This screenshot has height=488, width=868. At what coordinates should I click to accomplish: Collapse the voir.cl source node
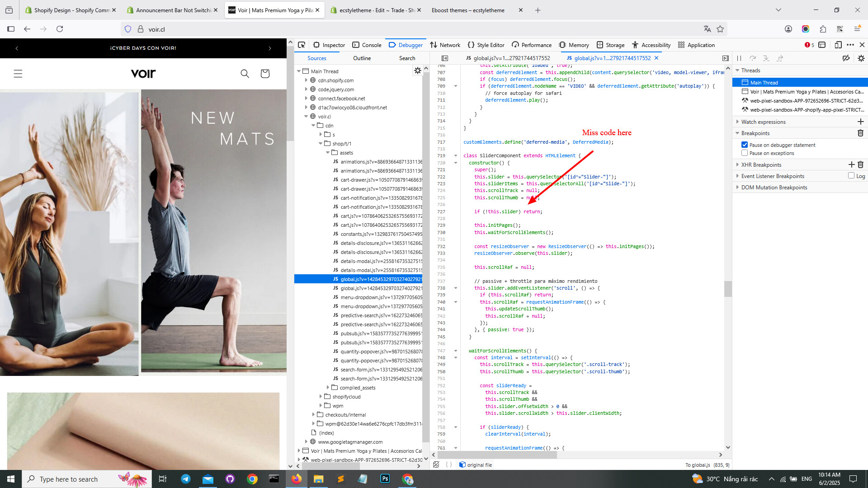tap(306, 117)
